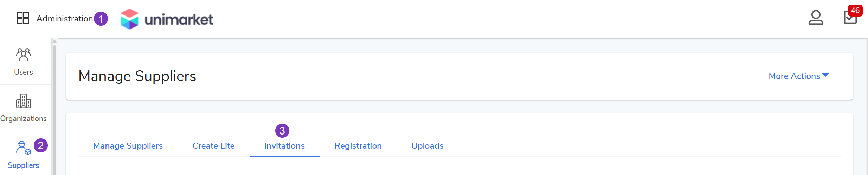Viewport: 868px width, 175px height.
Task: Click the Administration label in the header
Action: click(65, 19)
